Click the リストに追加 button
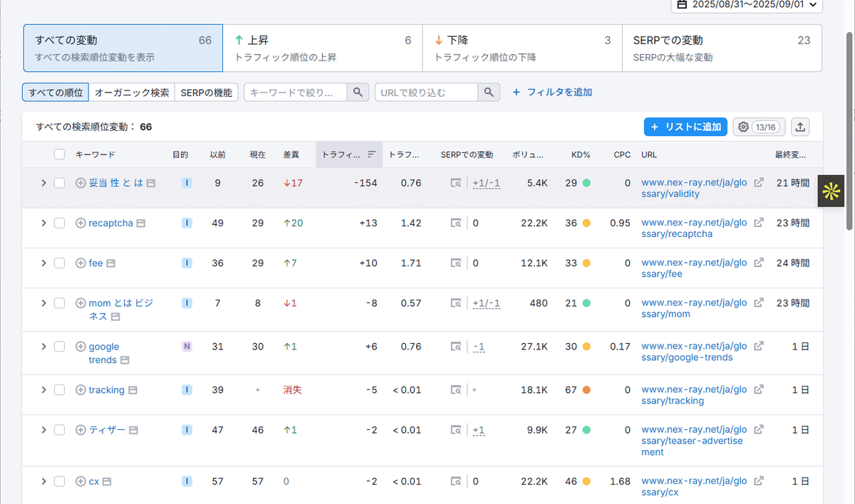Viewport: 855px width, 504px height. [685, 127]
